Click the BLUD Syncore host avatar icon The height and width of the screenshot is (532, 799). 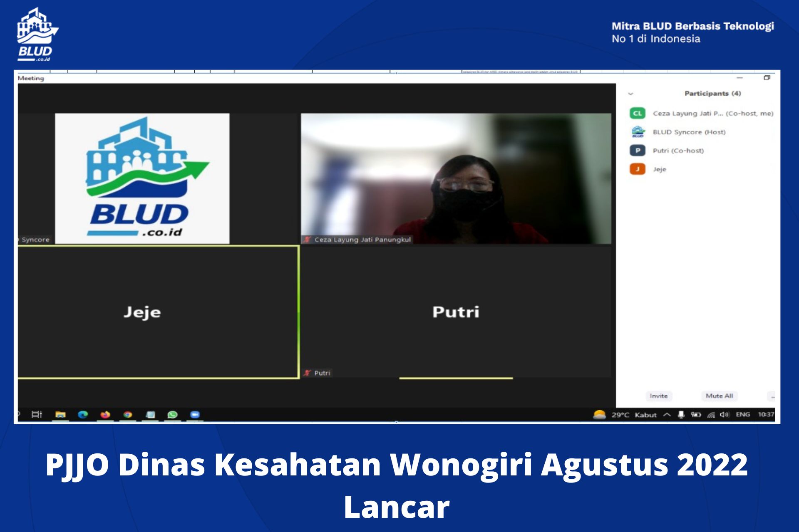pos(637,132)
